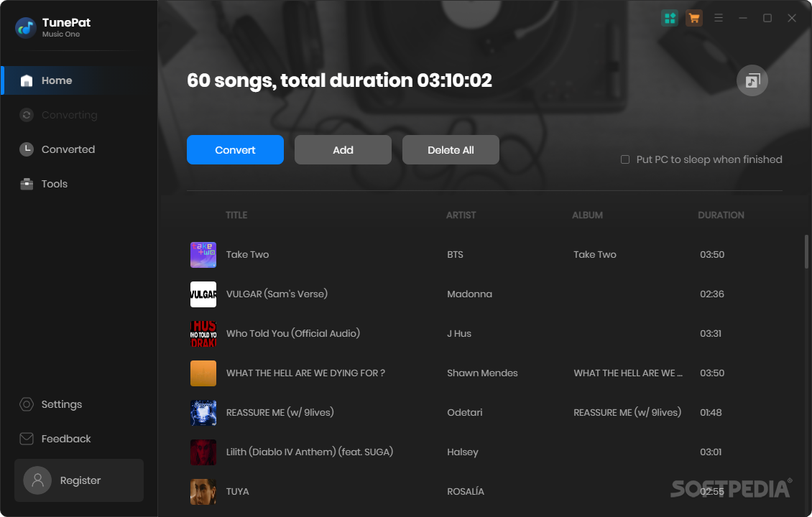Viewport: 812px width, 517px height.
Task: Click the Add button
Action: [343, 150]
